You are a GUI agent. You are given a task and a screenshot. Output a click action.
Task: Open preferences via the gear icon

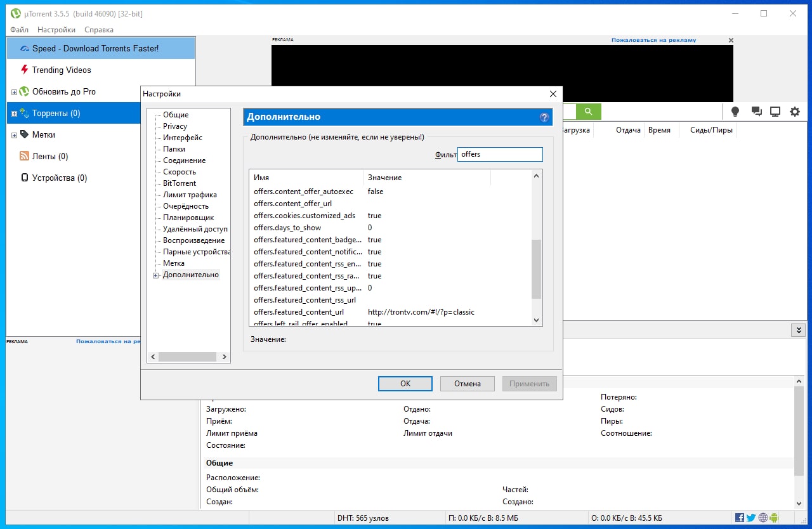pos(795,112)
